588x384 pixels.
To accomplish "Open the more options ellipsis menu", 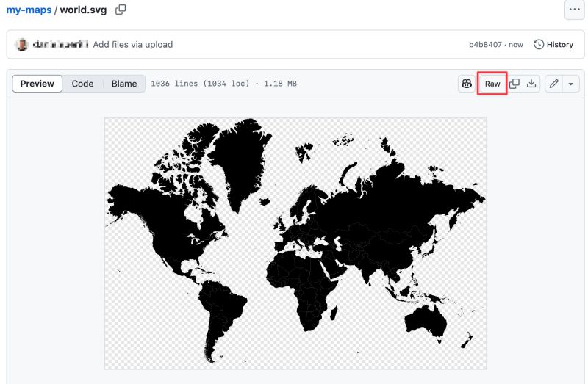I will (574, 10).
